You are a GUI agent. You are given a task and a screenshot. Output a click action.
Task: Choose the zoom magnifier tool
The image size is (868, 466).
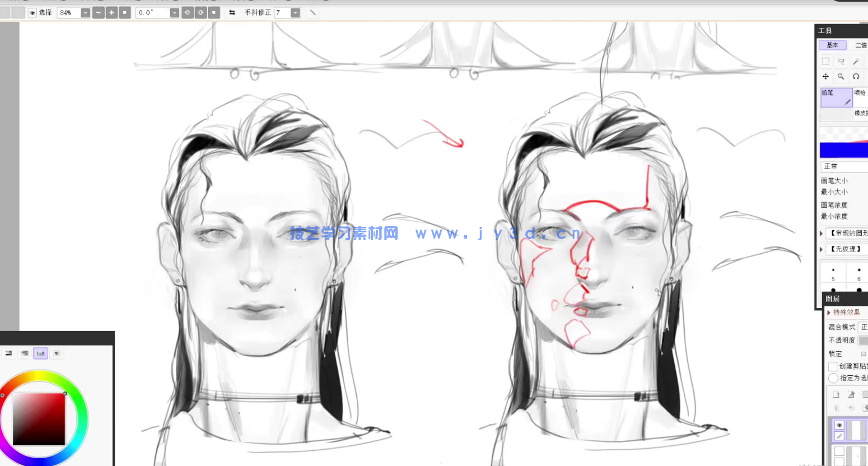point(841,76)
